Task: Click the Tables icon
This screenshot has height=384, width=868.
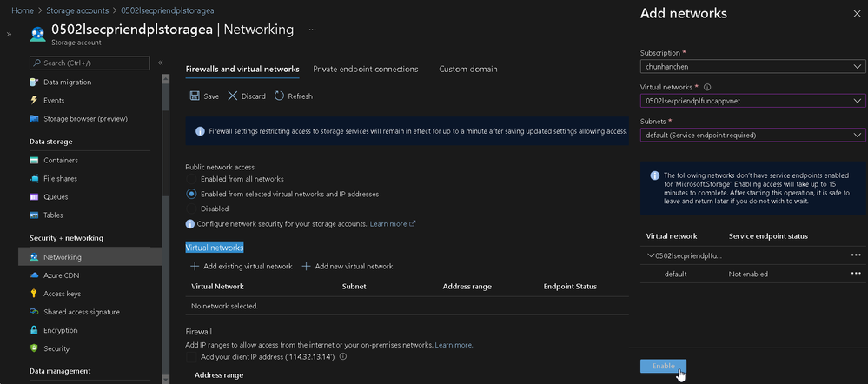Action: coord(34,215)
